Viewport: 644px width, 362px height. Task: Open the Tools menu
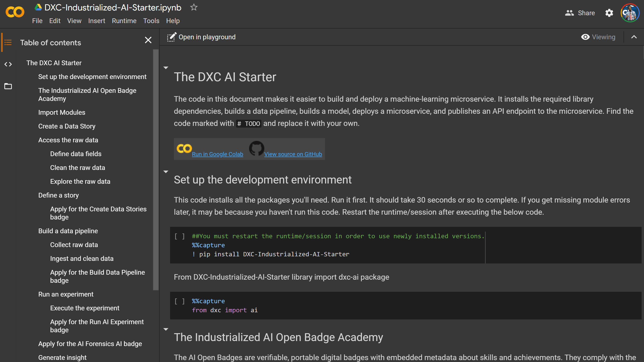151,21
